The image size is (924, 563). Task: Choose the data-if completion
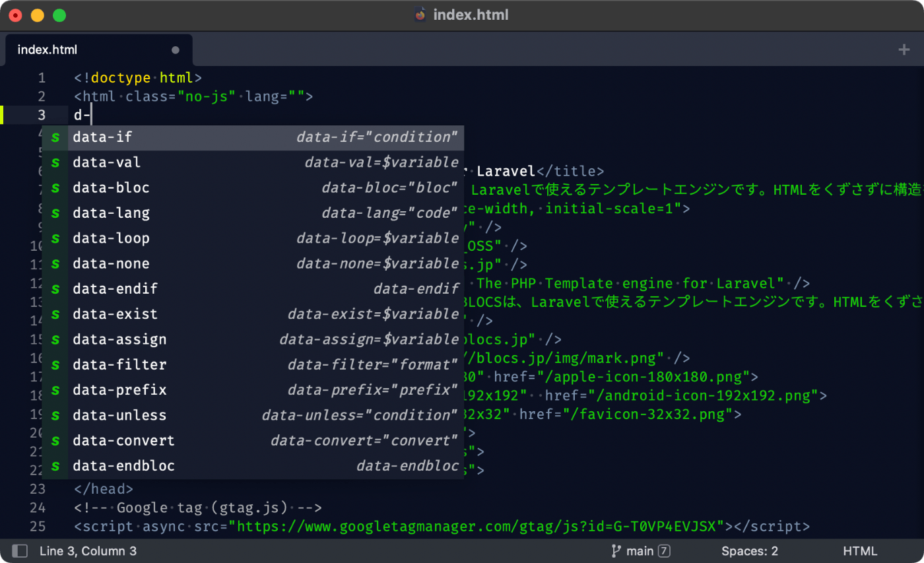(253, 137)
